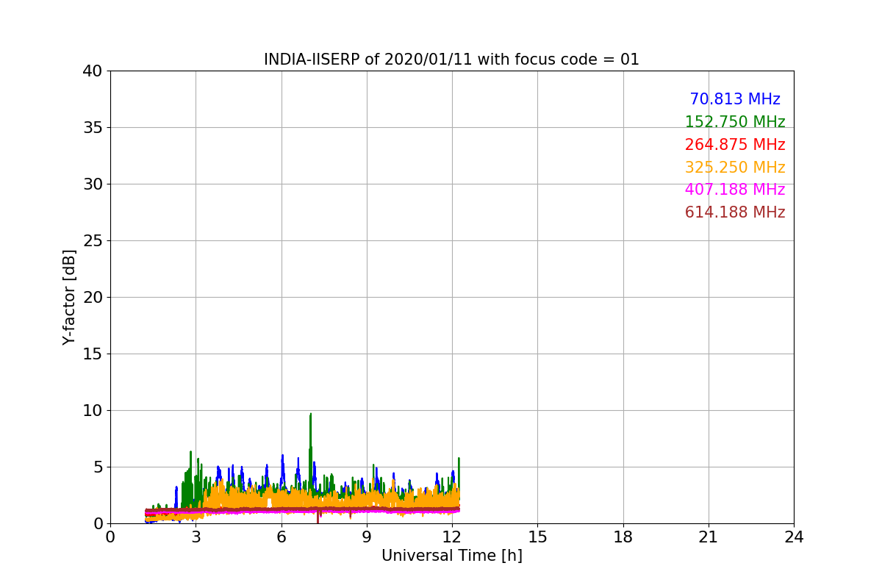Click the 70.813 MHz legend label

pyautogui.click(x=734, y=99)
